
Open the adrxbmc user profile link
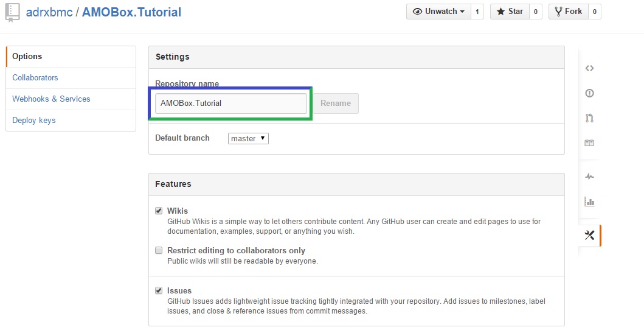tap(49, 12)
